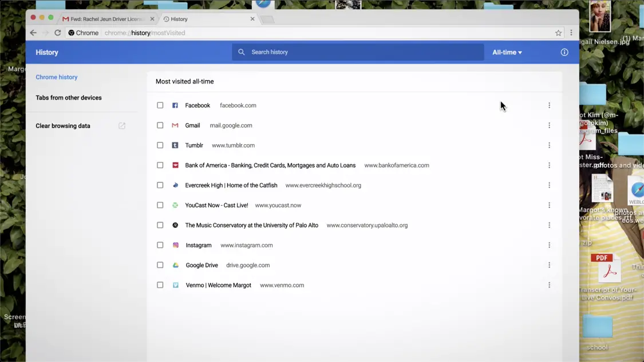Viewport: 644px width, 362px height.
Task: Open the Facebook history link
Action: click(x=197, y=105)
